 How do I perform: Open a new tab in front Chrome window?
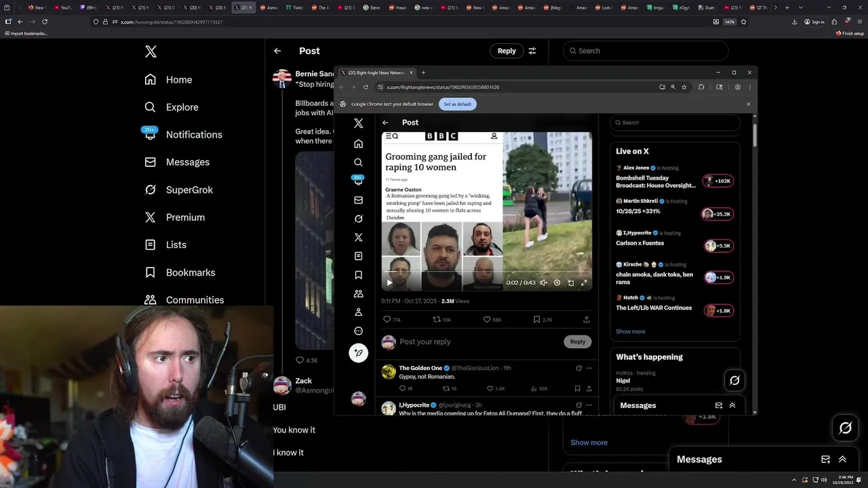click(x=423, y=73)
